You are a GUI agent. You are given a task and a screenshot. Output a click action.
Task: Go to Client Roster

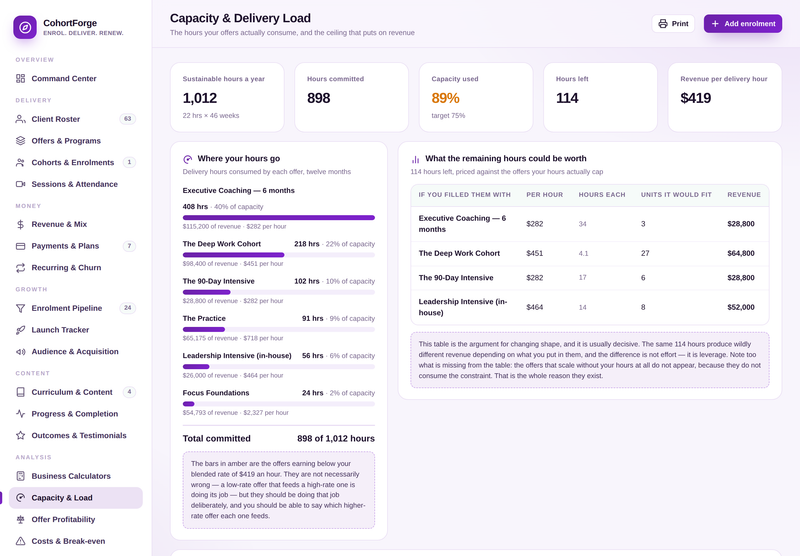coord(76,119)
